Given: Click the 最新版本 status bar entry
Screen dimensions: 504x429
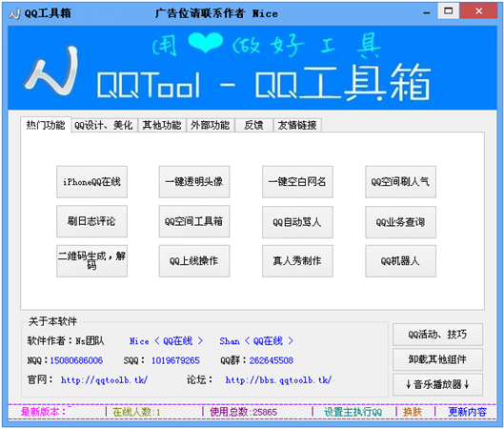Looking at the screenshot, I should point(44,412).
